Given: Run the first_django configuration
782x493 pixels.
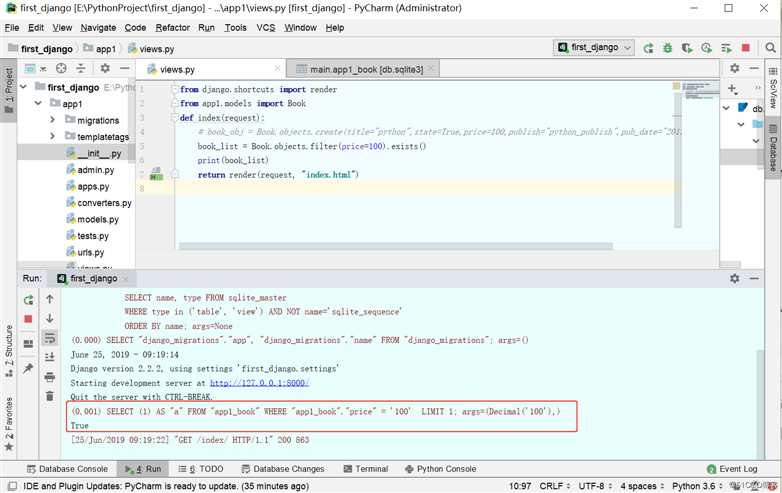Looking at the screenshot, I should tap(648, 48).
